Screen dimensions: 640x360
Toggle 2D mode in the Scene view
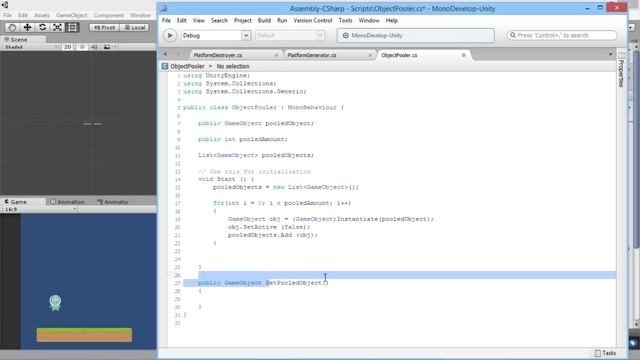click(68, 47)
